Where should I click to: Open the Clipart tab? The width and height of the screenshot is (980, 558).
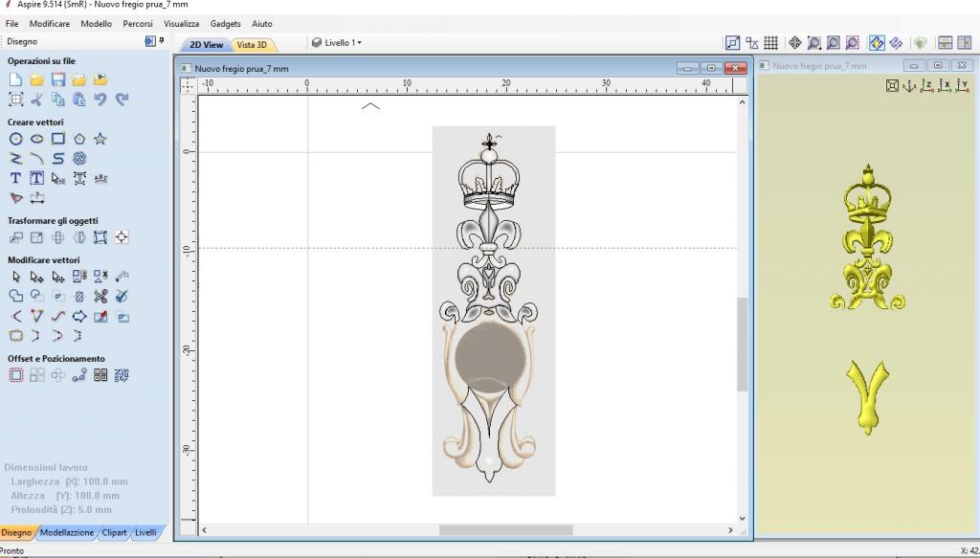click(x=114, y=532)
